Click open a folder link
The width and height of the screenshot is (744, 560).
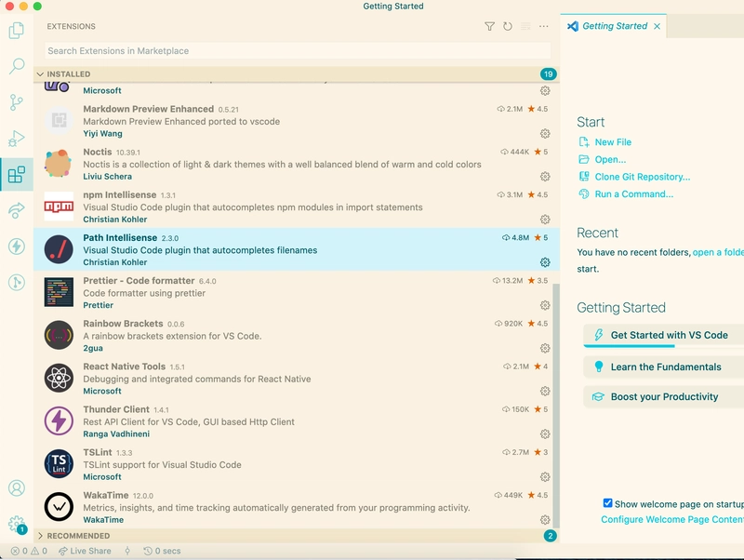718,252
